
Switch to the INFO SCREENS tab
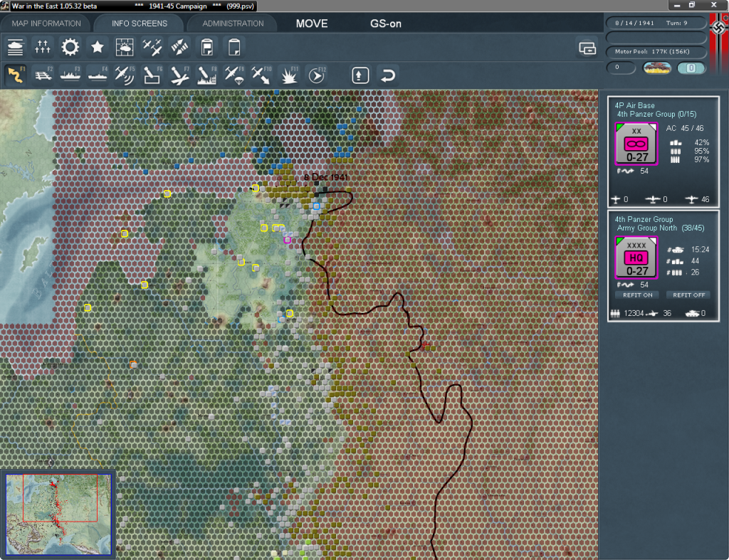139,23
